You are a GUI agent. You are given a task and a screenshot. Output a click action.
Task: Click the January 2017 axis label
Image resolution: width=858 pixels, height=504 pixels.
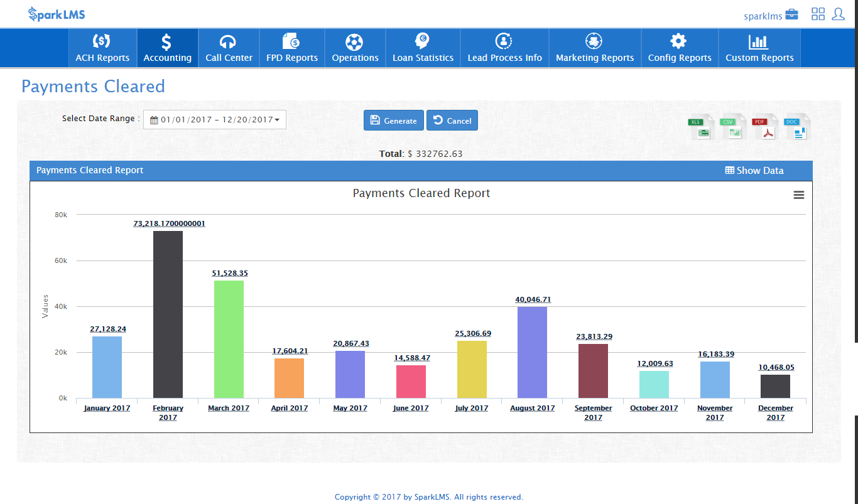point(107,408)
